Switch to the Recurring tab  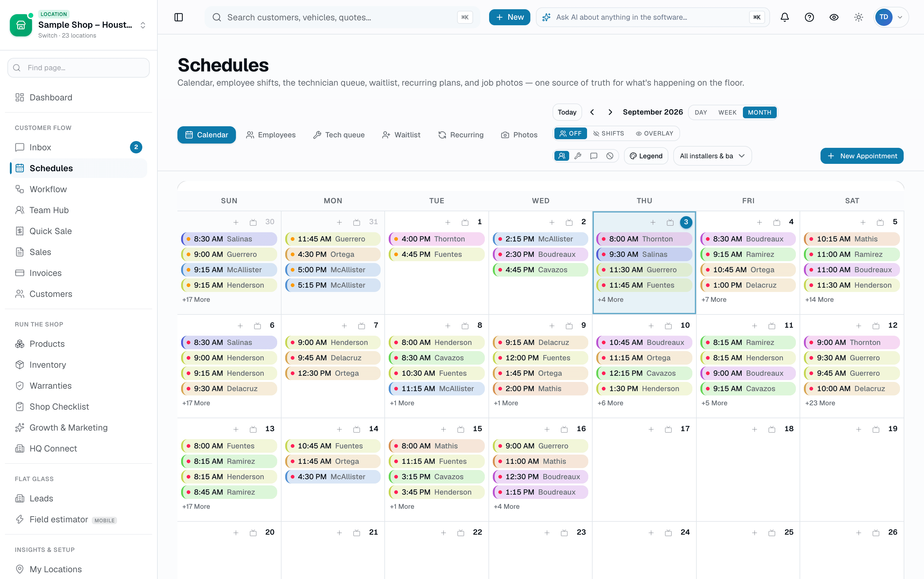point(461,135)
